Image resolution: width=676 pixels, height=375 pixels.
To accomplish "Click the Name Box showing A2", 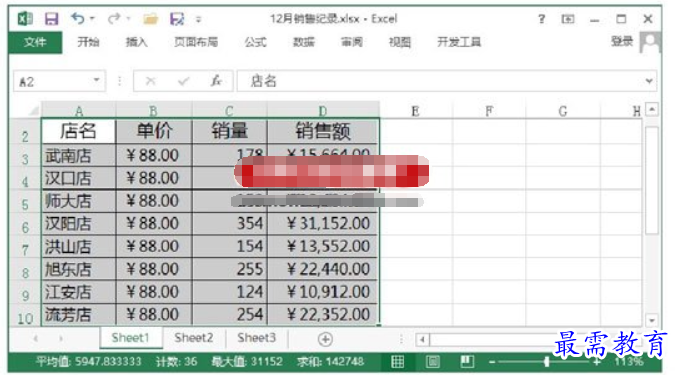I will pyautogui.click(x=53, y=81).
